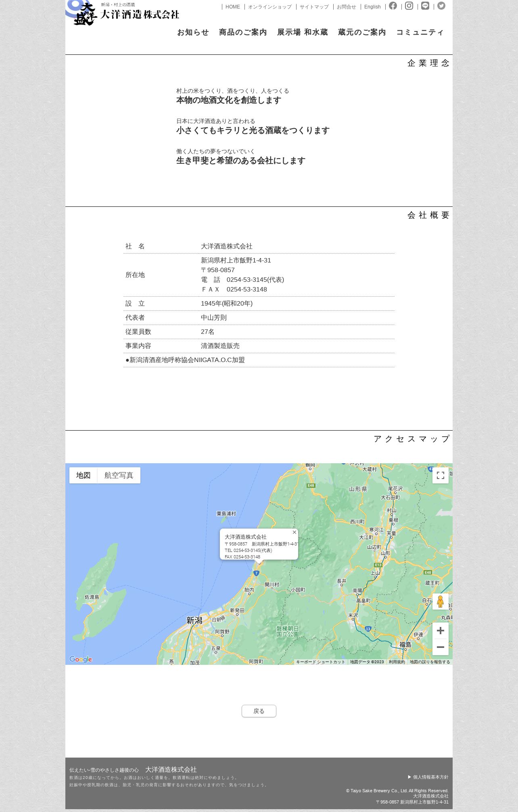518x812 pixels.
Task: Open the コミュニティ menu
Action: pos(420,32)
